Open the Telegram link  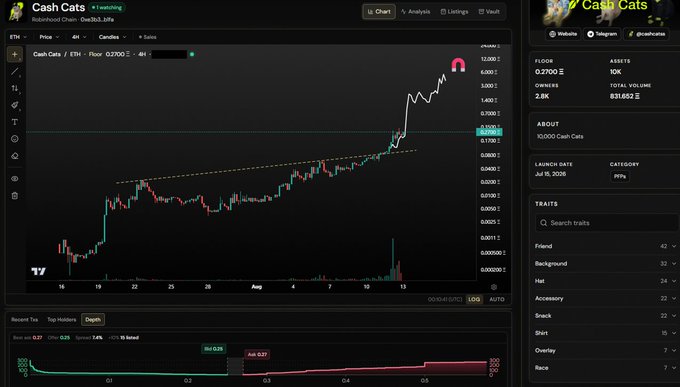pyautogui.click(x=602, y=34)
